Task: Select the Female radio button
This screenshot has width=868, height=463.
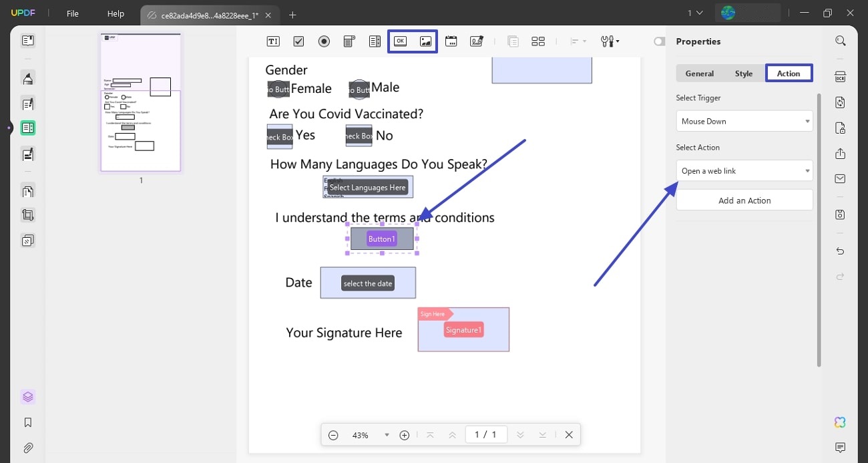Action: coord(278,88)
